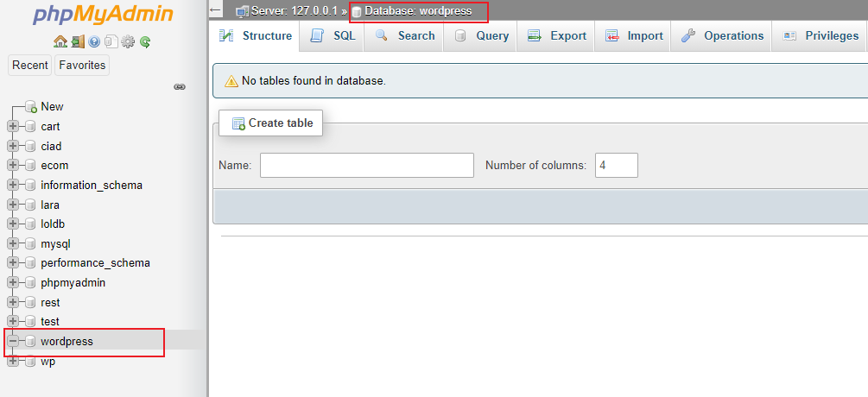The width and height of the screenshot is (868, 397).
Task: Expand the mysql database node
Action: tap(12, 244)
